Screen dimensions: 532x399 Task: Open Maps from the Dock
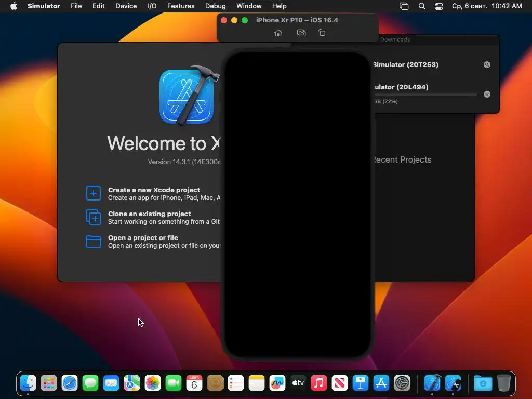tap(132, 383)
